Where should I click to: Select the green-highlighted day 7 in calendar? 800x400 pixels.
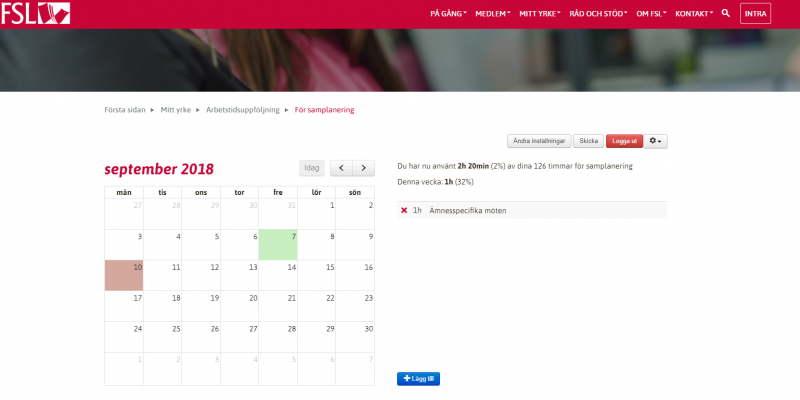click(278, 245)
